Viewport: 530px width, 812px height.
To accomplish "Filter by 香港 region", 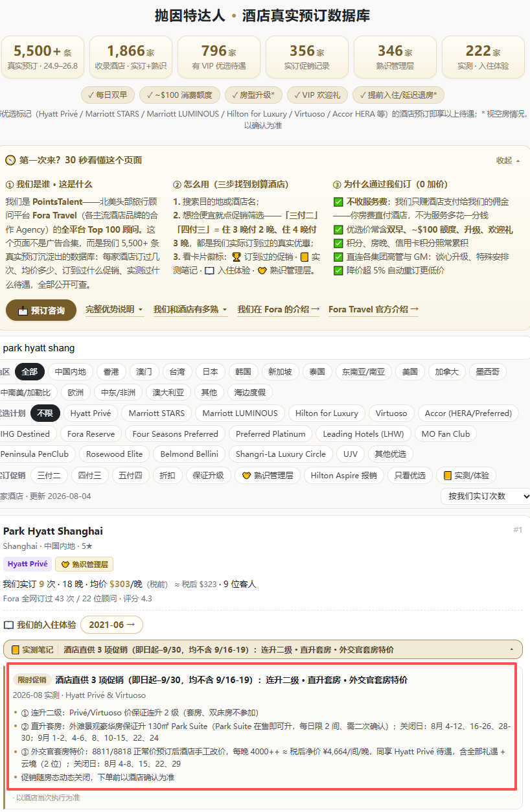I will click(x=111, y=372).
